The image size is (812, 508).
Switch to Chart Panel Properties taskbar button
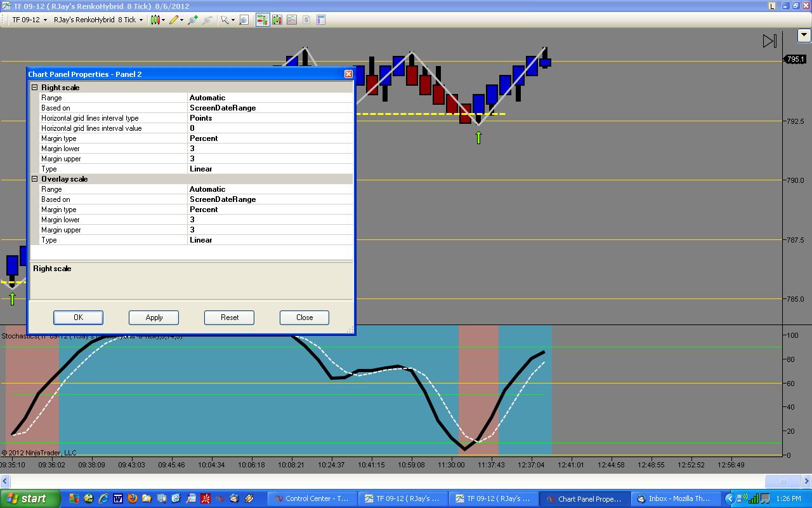[585, 498]
